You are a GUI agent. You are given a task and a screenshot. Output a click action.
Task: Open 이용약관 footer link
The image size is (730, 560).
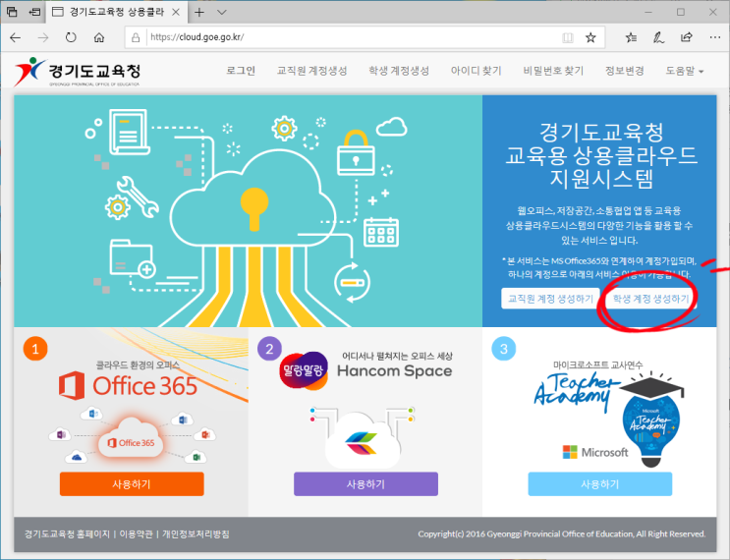click(136, 533)
